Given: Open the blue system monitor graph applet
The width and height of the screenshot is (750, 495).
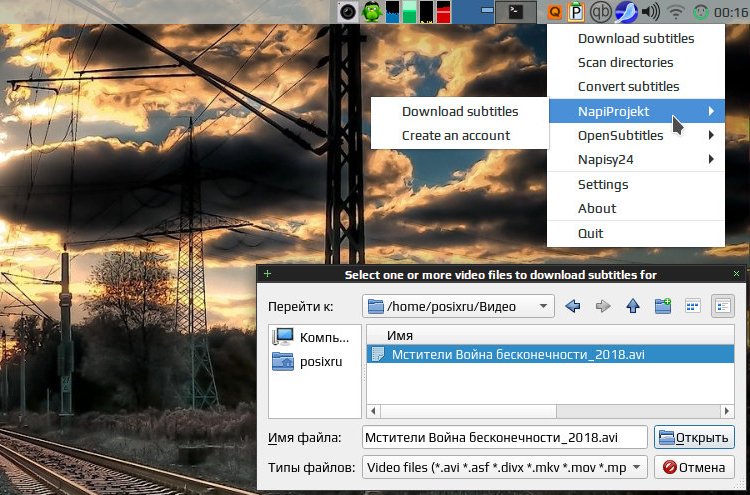Looking at the screenshot, I should click(x=392, y=12).
